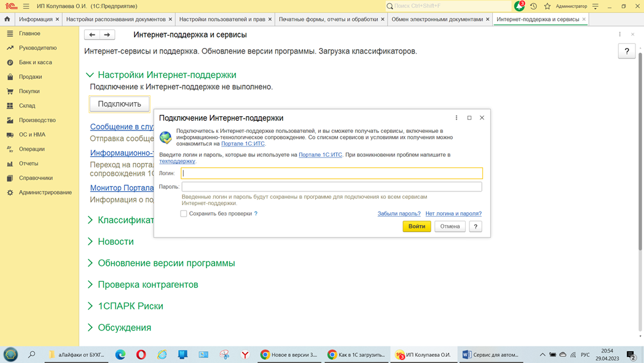
Task: Go to home start page icon
Action: click(7, 19)
